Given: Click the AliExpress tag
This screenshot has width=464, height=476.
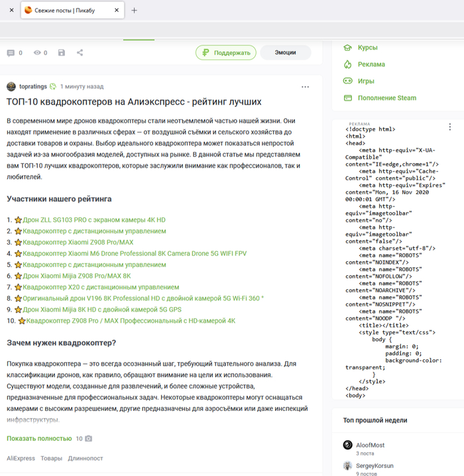Looking at the screenshot, I should (21, 458).
